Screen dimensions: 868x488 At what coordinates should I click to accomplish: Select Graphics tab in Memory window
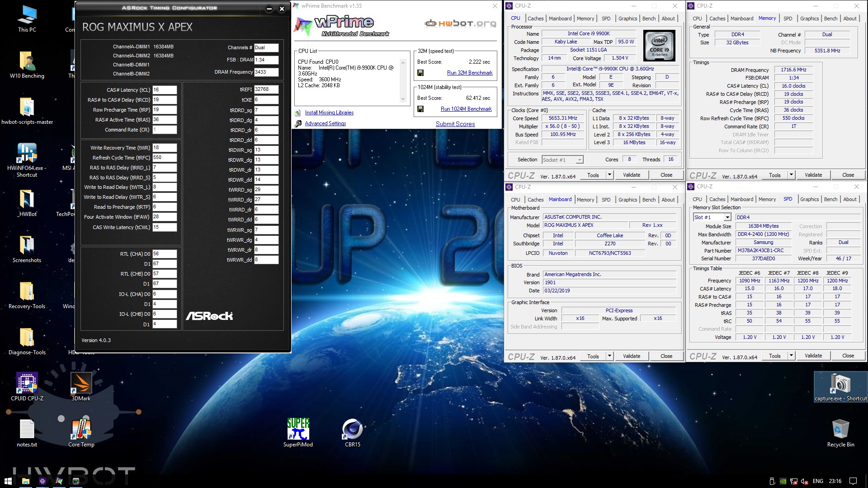click(x=809, y=19)
